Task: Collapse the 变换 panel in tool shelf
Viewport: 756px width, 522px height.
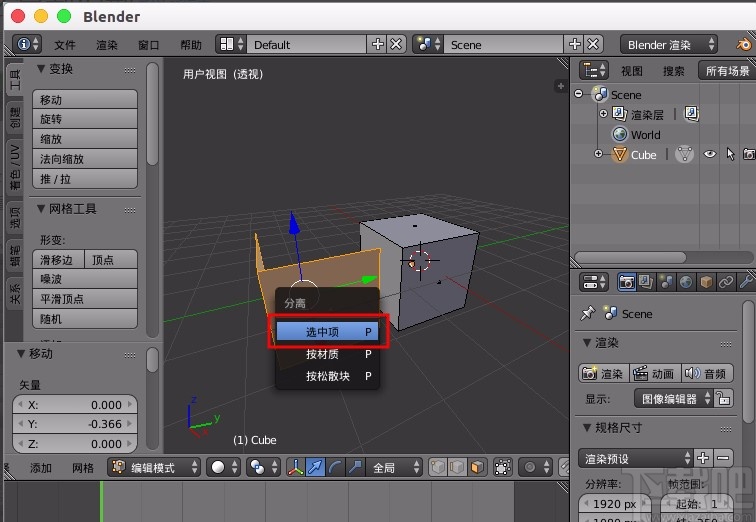Action: 42,69
